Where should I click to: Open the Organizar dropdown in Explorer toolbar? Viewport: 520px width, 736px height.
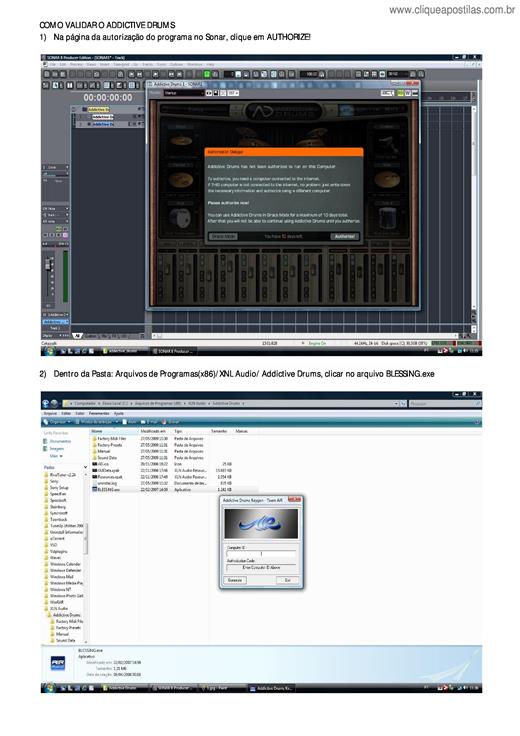pyautogui.click(x=57, y=422)
